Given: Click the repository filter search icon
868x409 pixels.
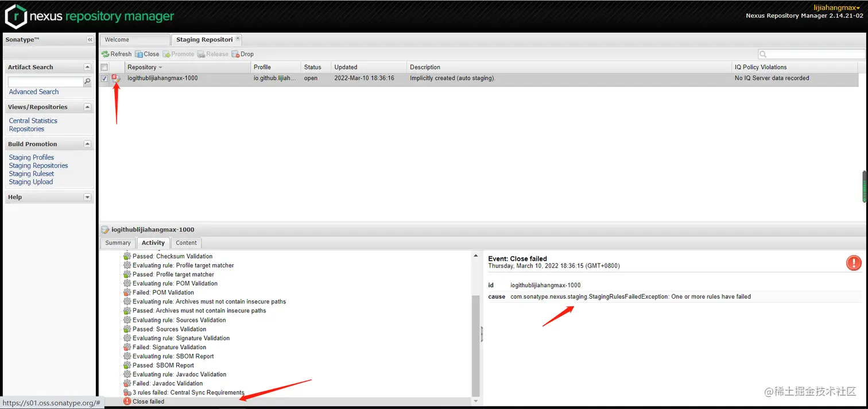Looking at the screenshot, I should [x=763, y=54].
